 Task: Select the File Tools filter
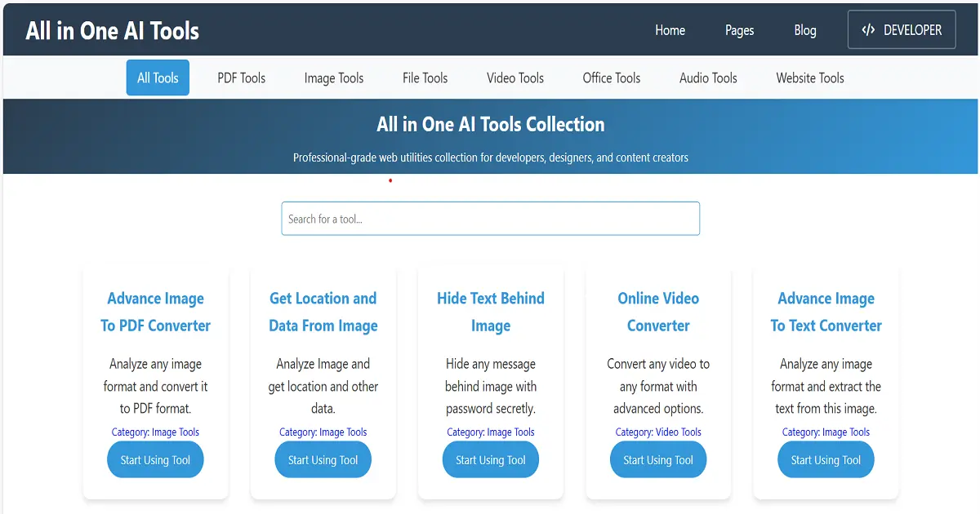425,78
